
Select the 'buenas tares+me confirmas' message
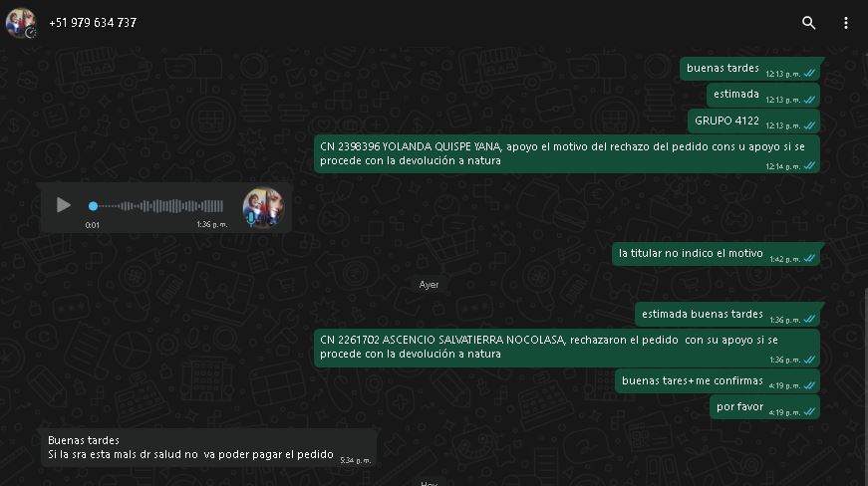coord(718,381)
